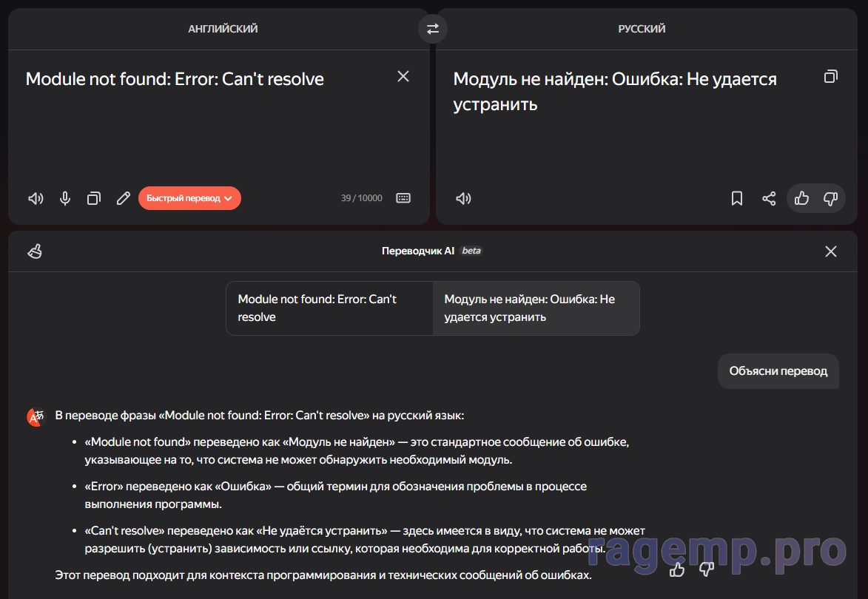Screen dimensions: 868x599
Task: Bookmark this translation
Action: (737, 198)
